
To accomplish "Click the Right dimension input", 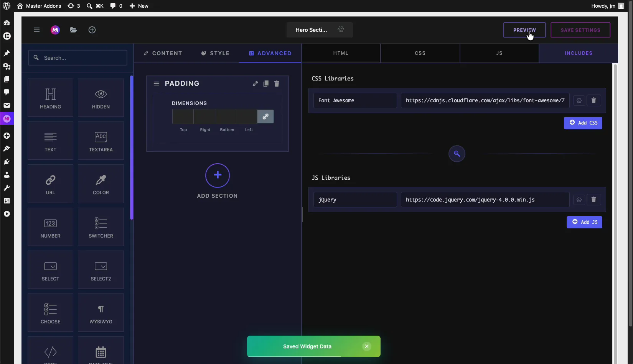I will point(204,116).
